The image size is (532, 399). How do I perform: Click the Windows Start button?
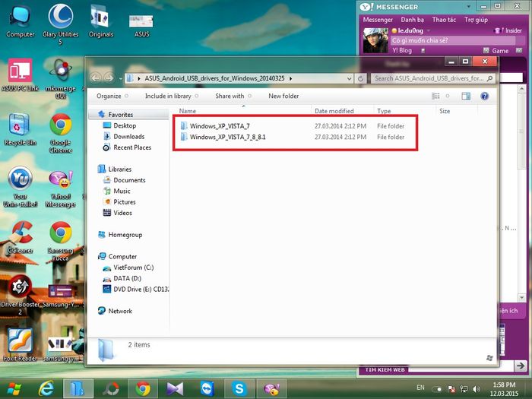click(14, 389)
